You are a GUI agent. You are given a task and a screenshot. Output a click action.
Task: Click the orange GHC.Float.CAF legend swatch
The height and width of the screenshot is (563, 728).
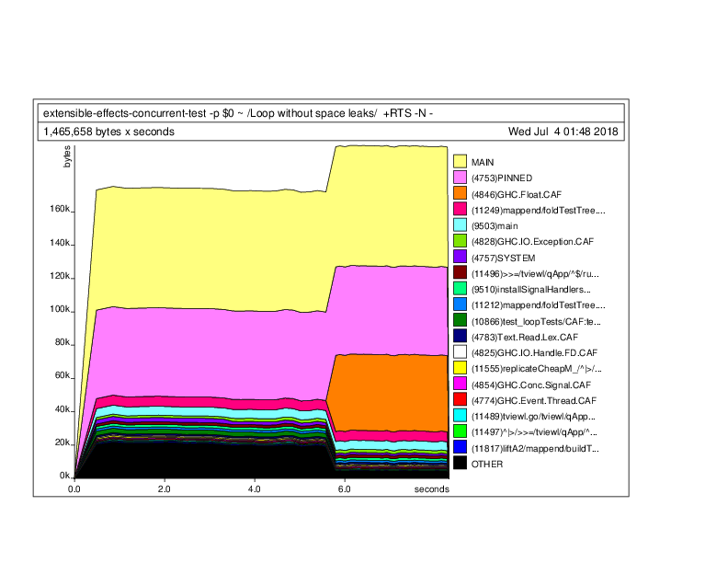coord(461,193)
